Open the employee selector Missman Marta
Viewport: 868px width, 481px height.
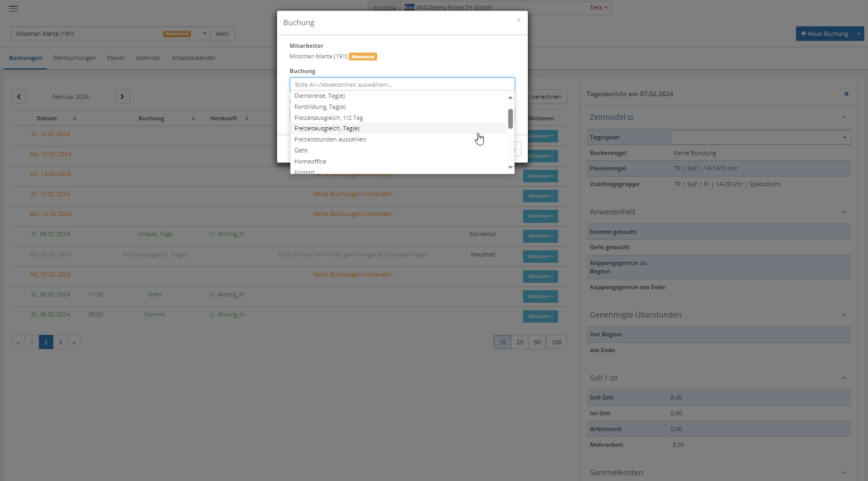click(110, 34)
